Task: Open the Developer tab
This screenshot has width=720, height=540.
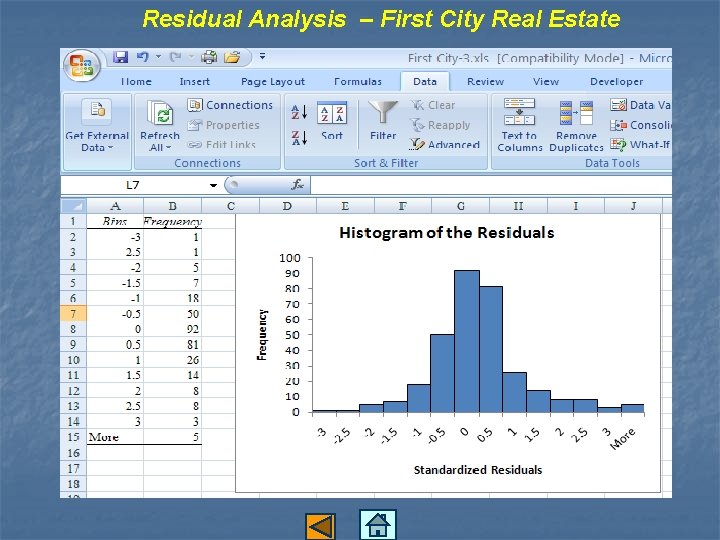Action: (616, 82)
